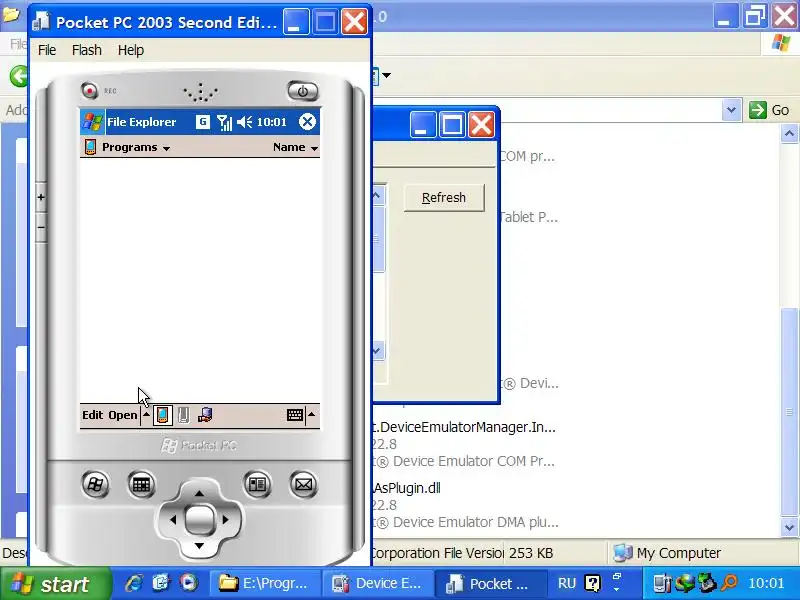Click the side volume plus button
800x600 pixels.
tap(41, 197)
